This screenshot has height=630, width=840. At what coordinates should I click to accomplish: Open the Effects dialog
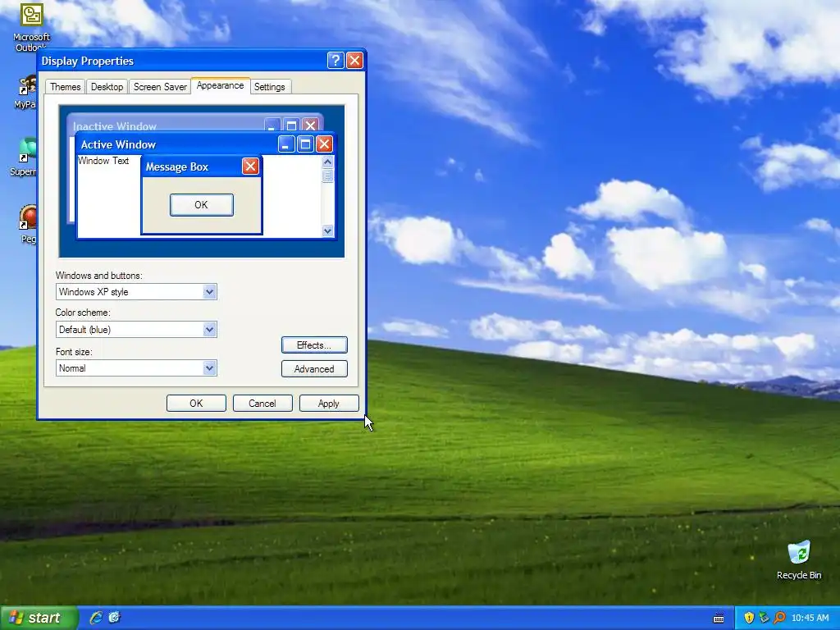(x=314, y=345)
